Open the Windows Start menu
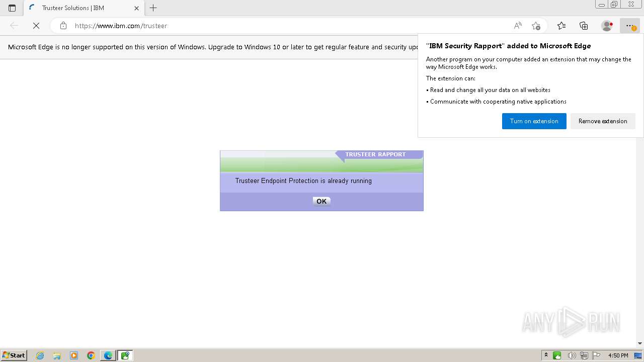 click(14, 355)
